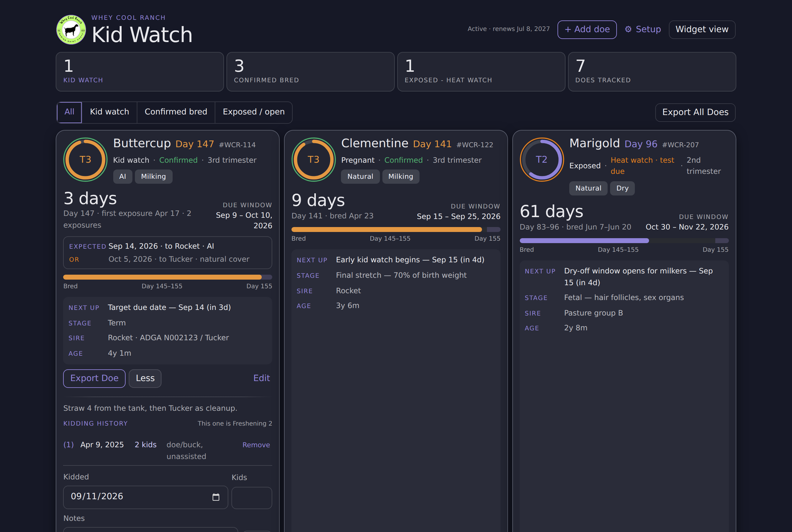This screenshot has height=532, width=792.
Task: Click the Whey Cool Ranch goat logo
Action: tap(71, 30)
